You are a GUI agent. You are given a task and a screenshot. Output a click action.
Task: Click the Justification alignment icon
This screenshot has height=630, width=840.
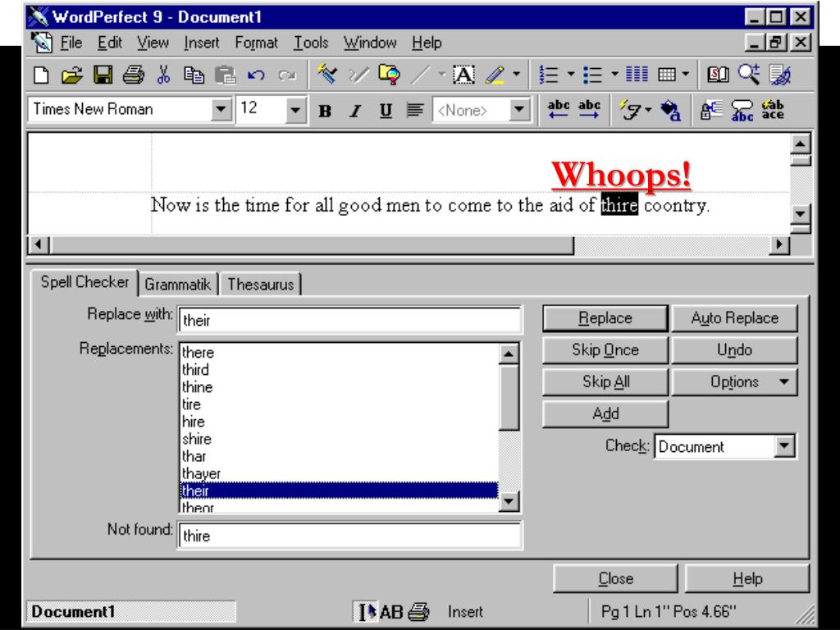(414, 111)
